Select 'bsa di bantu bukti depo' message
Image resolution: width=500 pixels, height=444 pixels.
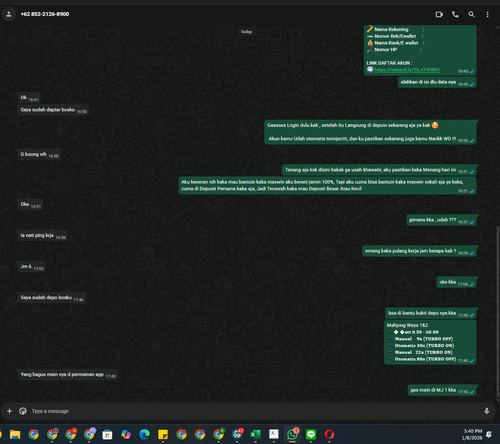pyautogui.click(x=431, y=313)
